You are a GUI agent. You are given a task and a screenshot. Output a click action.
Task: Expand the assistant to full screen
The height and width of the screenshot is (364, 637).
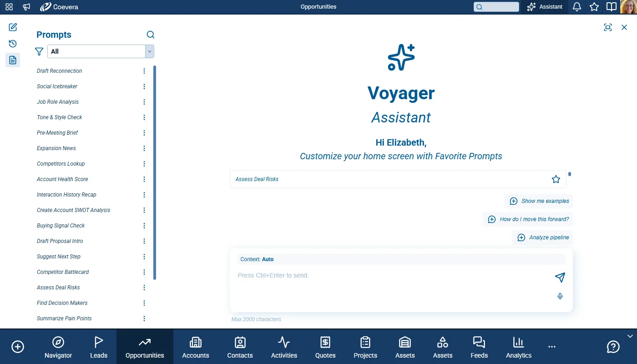(608, 27)
